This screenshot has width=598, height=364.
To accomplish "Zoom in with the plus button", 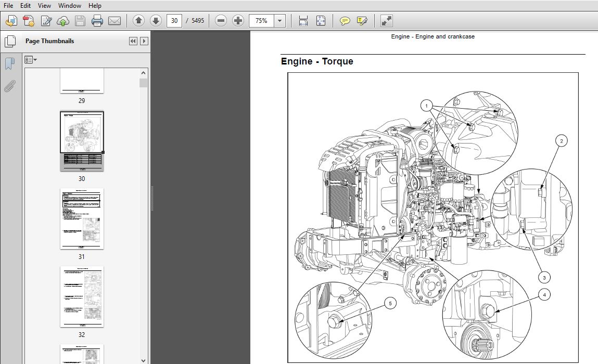I will pos(238,21).
